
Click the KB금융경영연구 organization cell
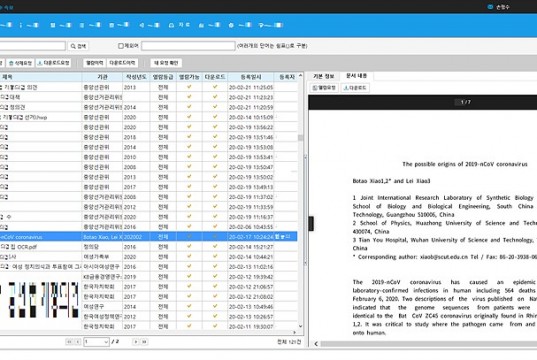pyautogui.click(x=102, y=277)
